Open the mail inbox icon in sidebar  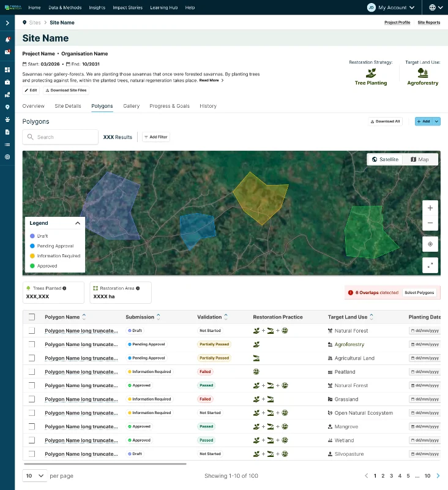pyautogui.click(x=7, y=52)
